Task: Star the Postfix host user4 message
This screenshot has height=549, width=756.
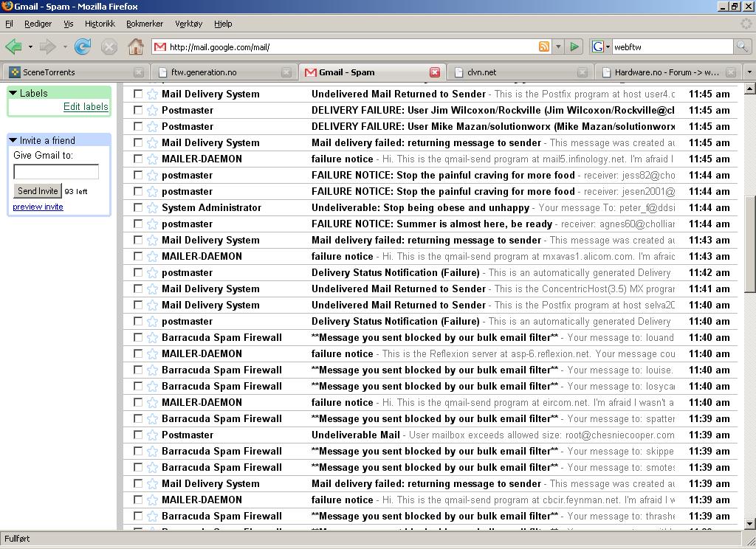Action: (x=152, y=94)
